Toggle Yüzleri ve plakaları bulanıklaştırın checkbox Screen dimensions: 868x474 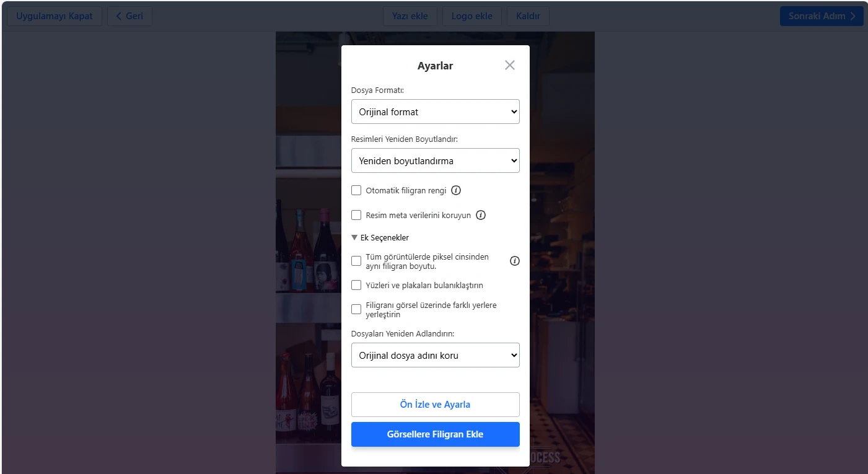[x=356, y=285]
